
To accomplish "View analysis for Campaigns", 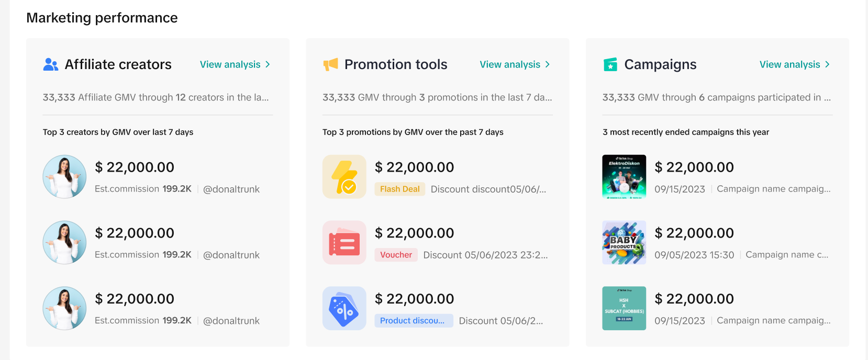I will tap(789, 64).
